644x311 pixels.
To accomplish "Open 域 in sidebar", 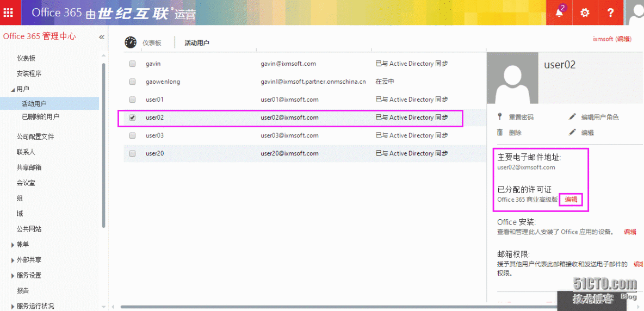I will coord(20,213).
